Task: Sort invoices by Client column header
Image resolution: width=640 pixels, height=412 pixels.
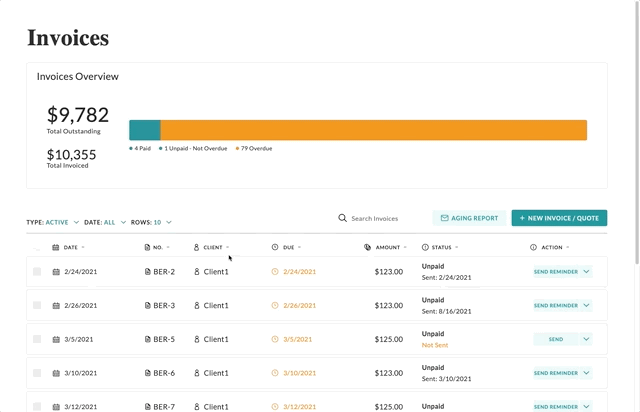Action: pos(211,247)
